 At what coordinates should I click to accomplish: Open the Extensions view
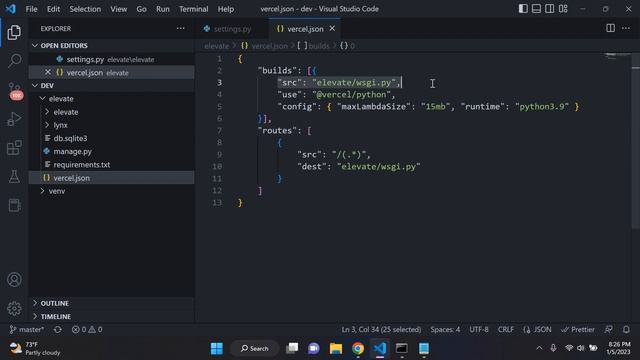point(14,148)
